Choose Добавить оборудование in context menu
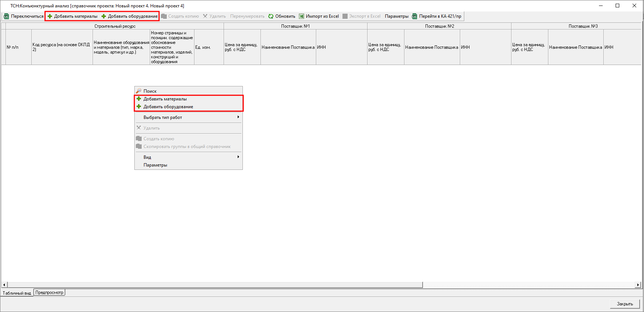Viewport: 644px width, 312px height. tap(168, 107)
